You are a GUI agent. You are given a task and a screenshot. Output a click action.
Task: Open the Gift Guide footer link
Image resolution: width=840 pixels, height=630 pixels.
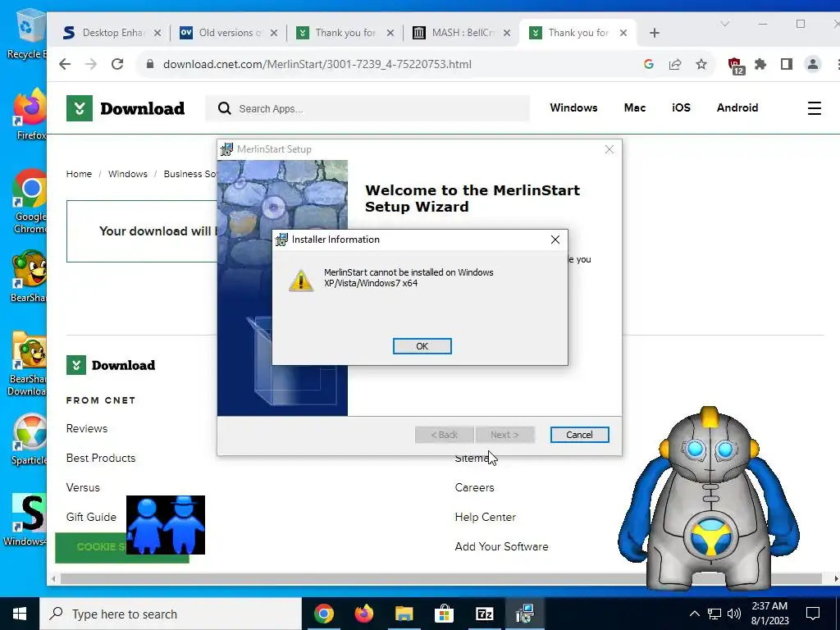(x=91, y=517)
